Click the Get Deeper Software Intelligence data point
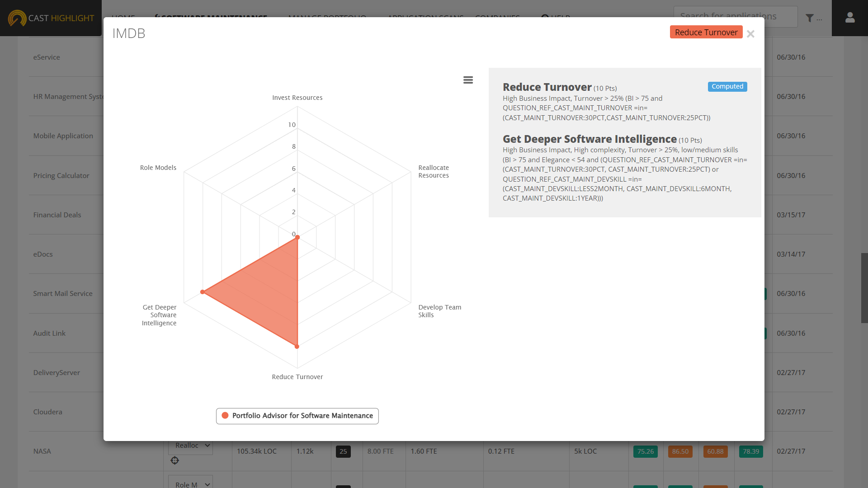Viewport: 868px width, 488px height. 203,292
